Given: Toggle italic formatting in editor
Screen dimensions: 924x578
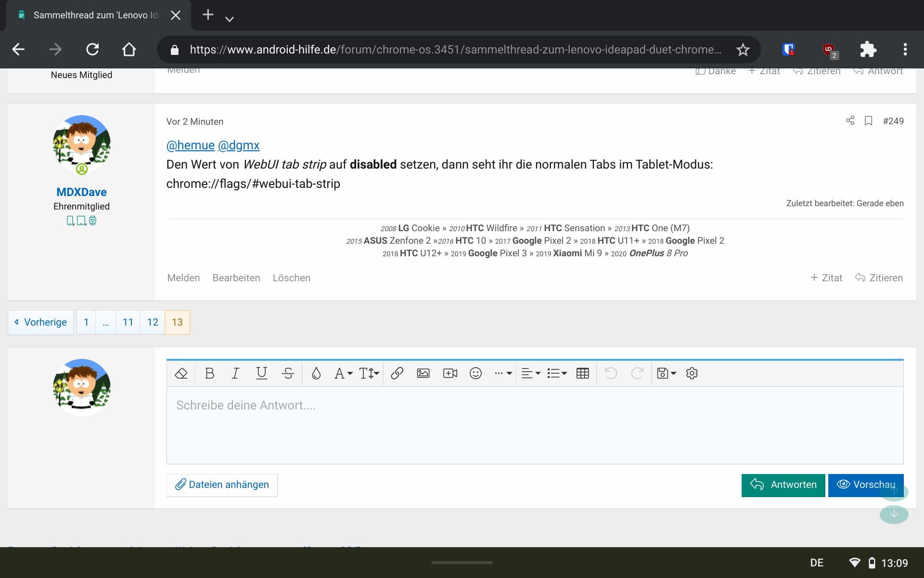Looking at the screenshot, I should pos(235,373).
